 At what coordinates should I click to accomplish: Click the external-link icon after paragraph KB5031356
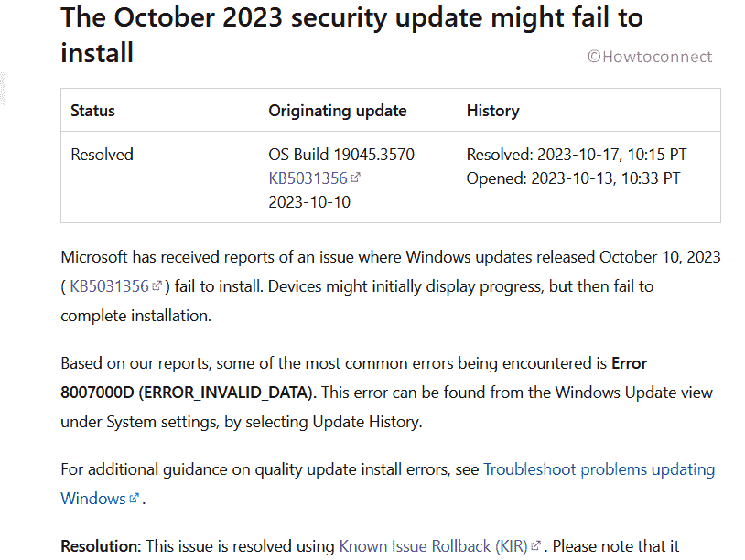pos(157,285)
